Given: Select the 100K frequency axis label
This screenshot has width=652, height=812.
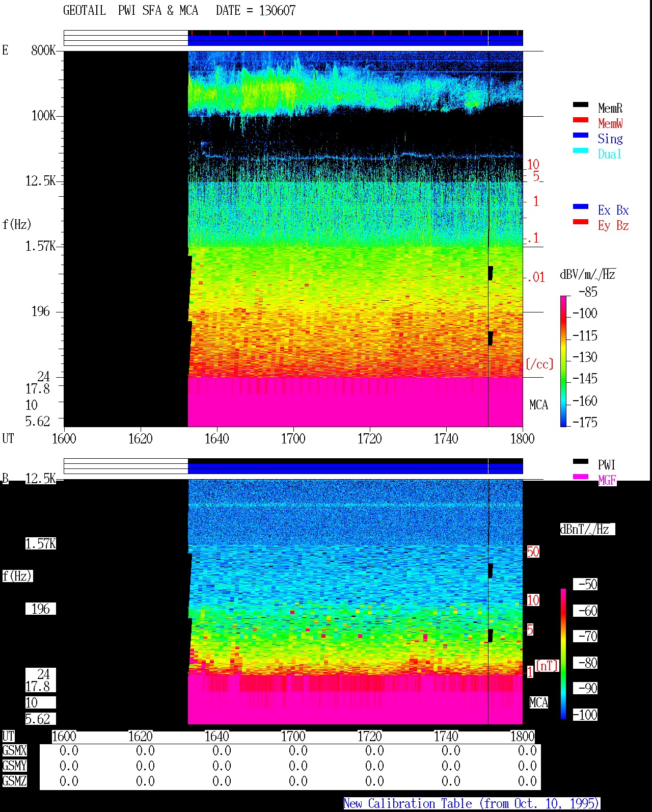Looking at the screenshot, I should click(43, 115).
